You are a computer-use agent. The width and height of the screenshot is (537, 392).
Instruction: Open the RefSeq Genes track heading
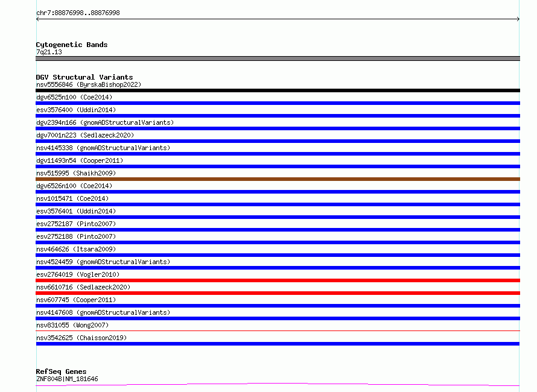pyautogui.click(x=62, y=371)
